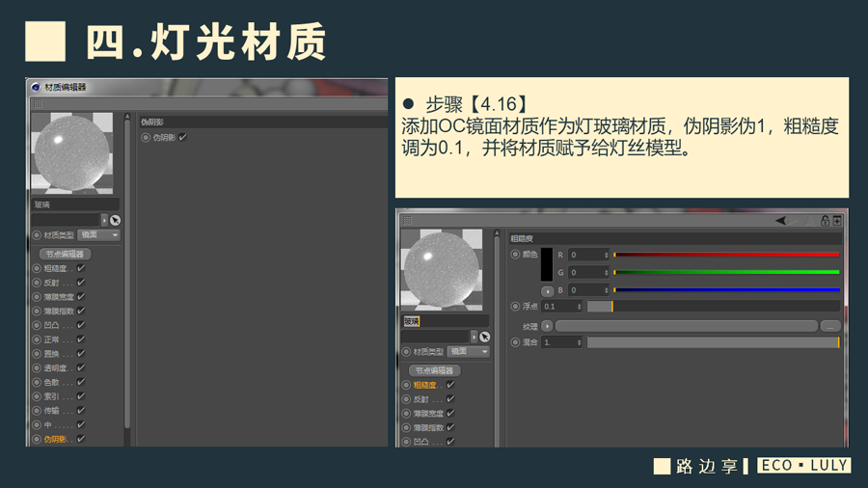868x488 pixels.
Task: Toggle 粗糙度 channel checkbox in right editor
Action: click(450, 385)
